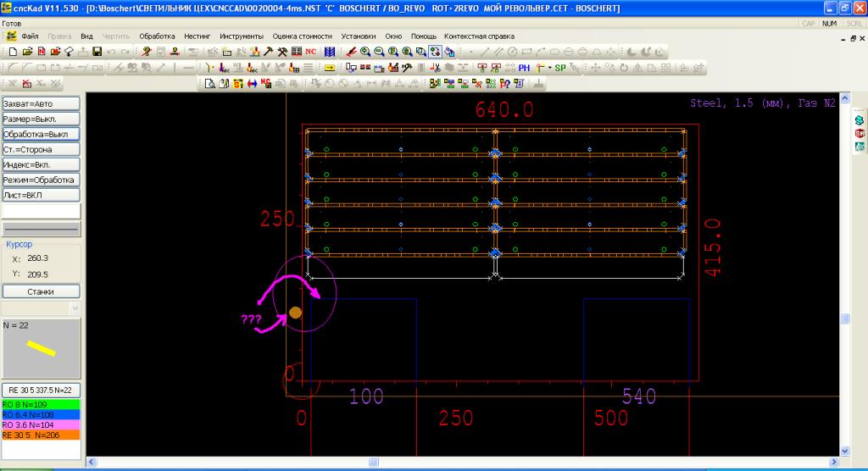Open the Инструменты menu

(242, 36)
